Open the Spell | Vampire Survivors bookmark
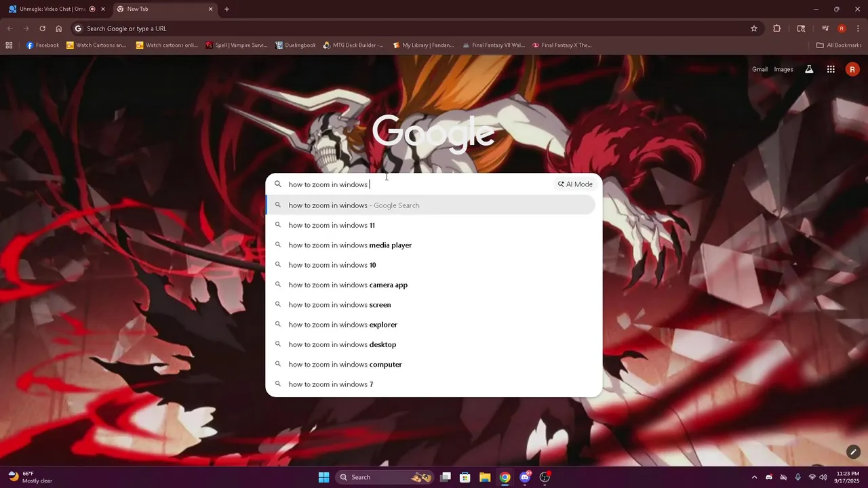 (237, 45)
